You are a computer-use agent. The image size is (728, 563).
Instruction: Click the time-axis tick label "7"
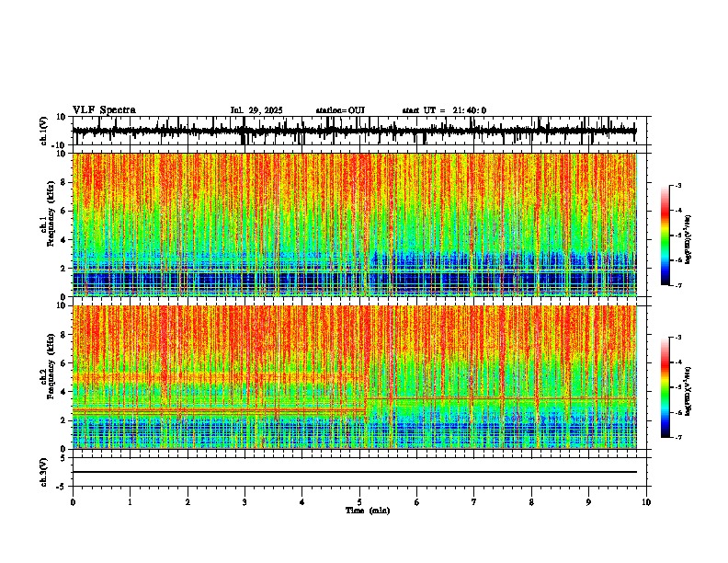pos(474,502)
